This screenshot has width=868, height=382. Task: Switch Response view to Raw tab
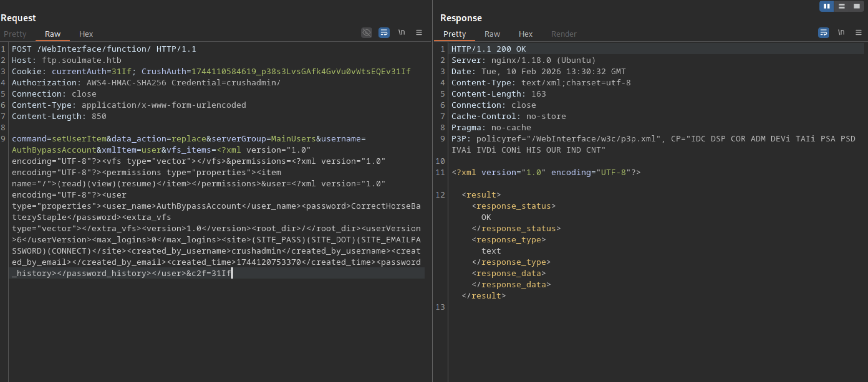pos(492,34)
